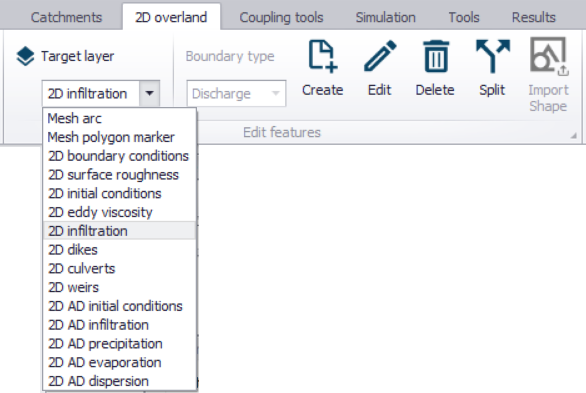The height and width of the screenshot is (393, 586).
Task: Click the Target layer stack icon
Action: point(25,56)
